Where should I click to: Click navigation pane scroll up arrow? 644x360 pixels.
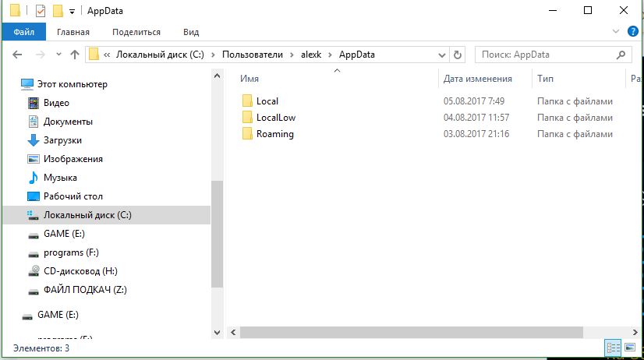[x=218, y=76]
